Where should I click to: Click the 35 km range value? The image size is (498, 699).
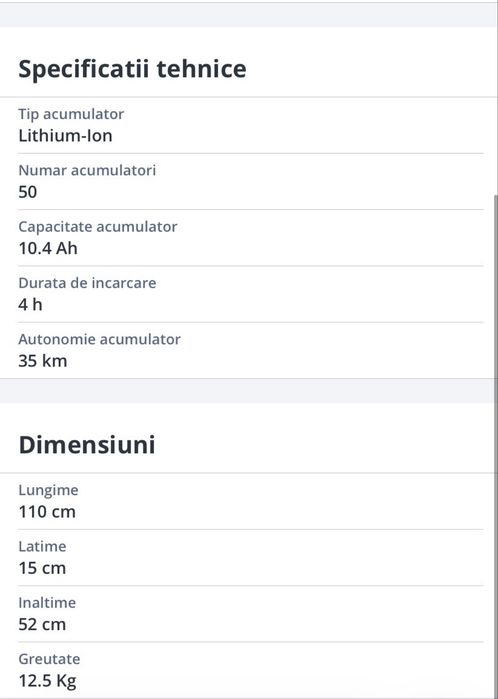pyautogui.click(x=43, y=361)
